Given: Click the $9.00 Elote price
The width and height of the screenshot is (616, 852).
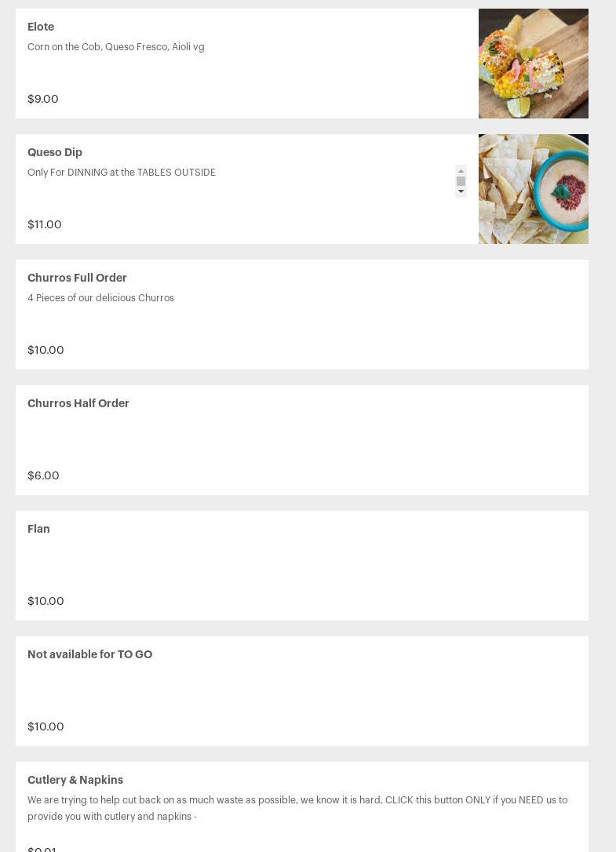Looking at the screenshot, I should click(43, 99).
